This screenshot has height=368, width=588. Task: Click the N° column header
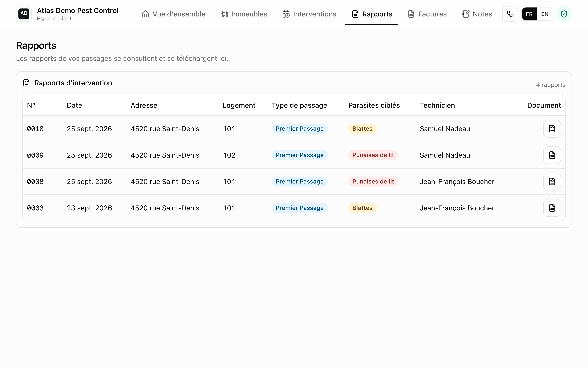tap(31, 105)
